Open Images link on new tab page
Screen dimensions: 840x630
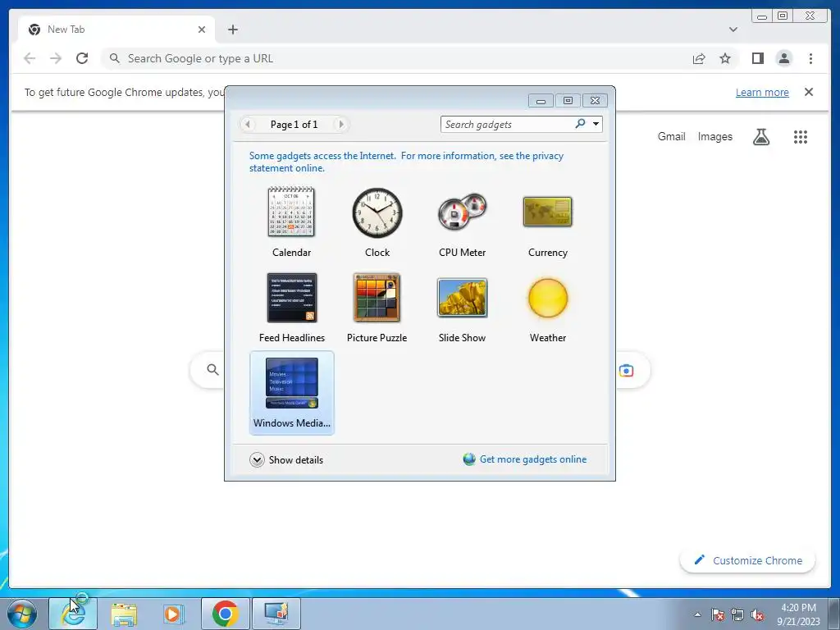pos(714,137)
